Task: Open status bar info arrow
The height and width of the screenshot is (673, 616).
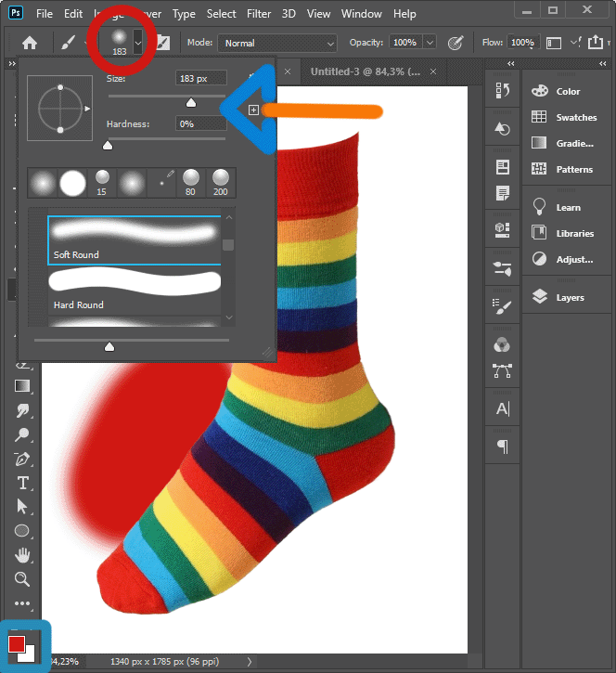Action: [250, 662]
